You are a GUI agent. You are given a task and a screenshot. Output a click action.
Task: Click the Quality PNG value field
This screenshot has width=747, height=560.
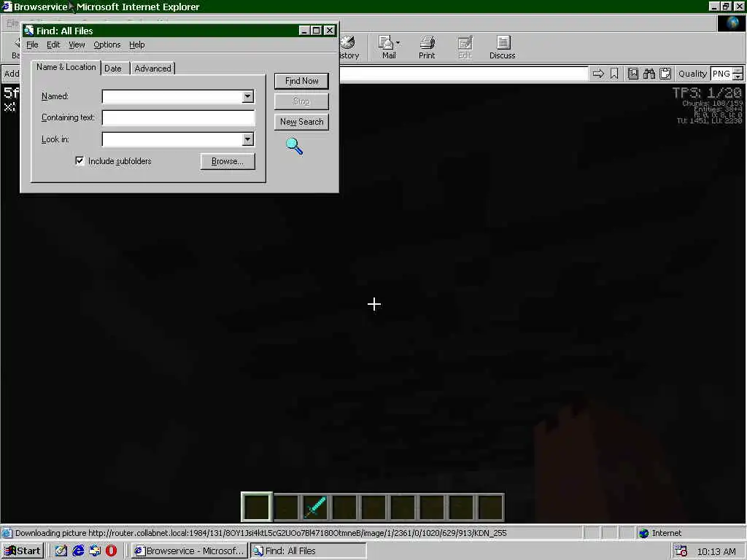(x=721, y=74)
